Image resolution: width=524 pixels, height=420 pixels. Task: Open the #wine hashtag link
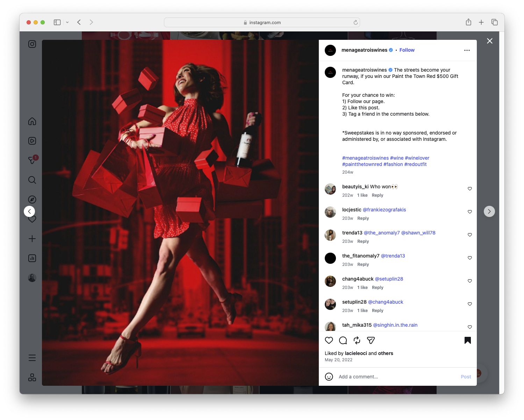click(397, 158)
